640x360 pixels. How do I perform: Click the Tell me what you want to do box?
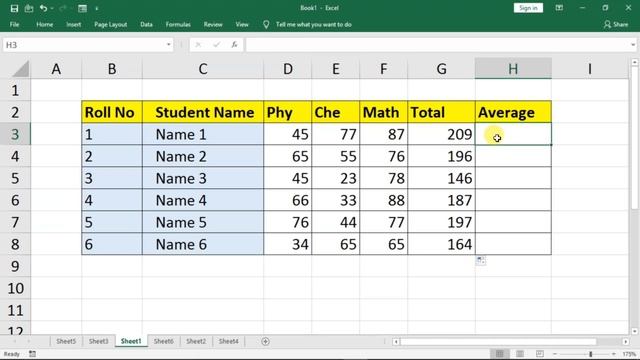(x=313, y=24)
